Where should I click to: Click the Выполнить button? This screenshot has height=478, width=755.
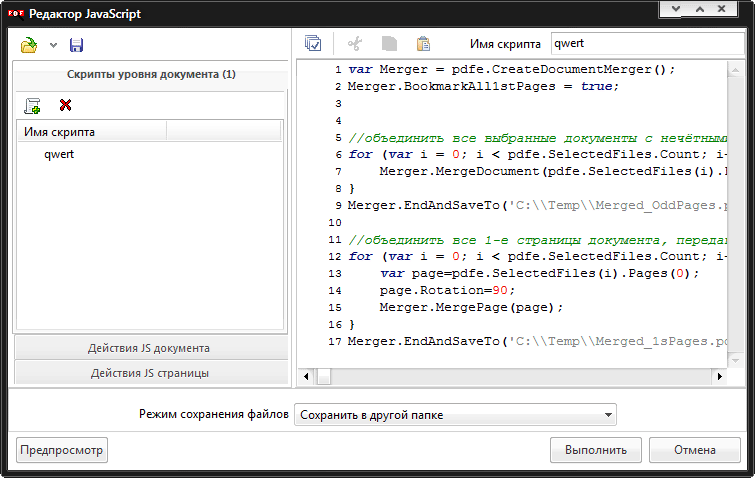click(596, 450)
